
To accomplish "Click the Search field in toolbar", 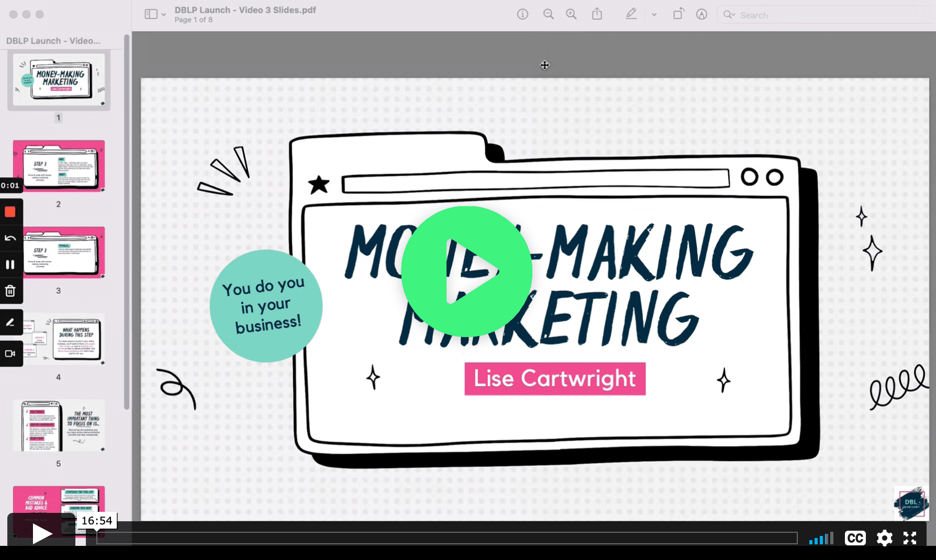I will (x=827, y=15).
